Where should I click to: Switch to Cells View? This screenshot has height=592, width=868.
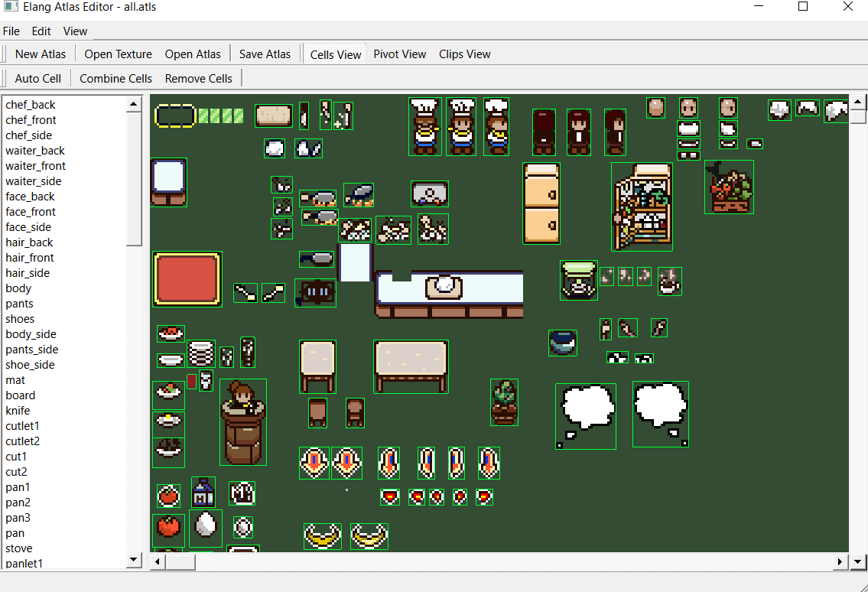coord(336,54)
